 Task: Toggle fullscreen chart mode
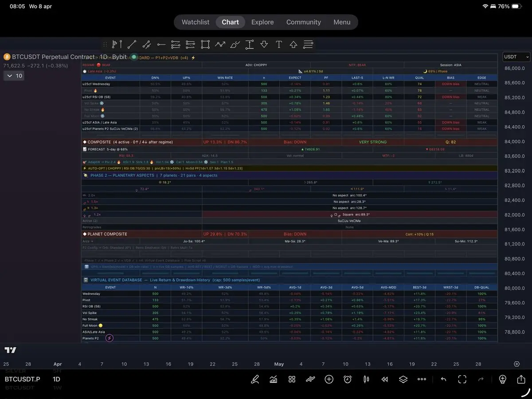pyautogui.click(x=462, y=379)
